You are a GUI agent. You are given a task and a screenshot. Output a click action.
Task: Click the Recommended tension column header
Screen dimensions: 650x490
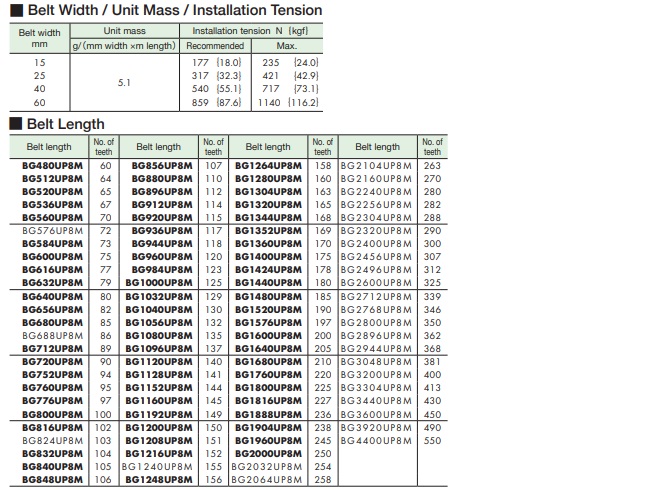pyautogui.click(x=216, y=46)
